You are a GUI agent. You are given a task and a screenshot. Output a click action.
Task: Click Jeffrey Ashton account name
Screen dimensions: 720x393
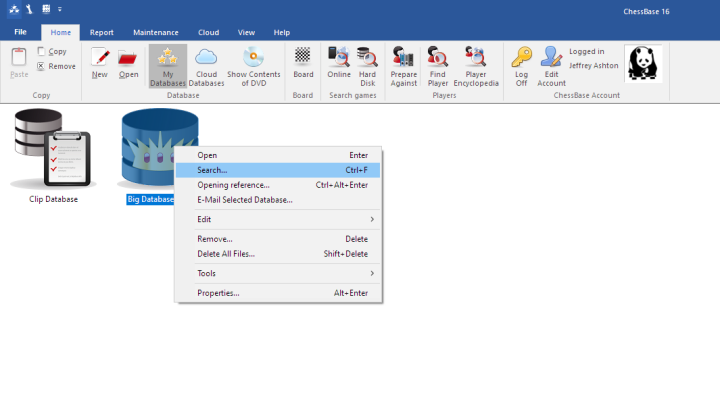coord(594,66)
